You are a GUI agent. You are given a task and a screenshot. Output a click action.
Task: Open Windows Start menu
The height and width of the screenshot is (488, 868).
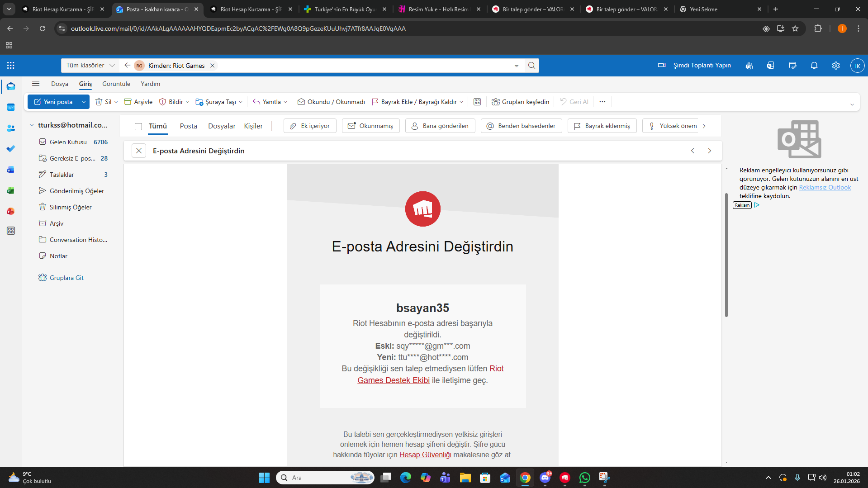tap(264, 478)
